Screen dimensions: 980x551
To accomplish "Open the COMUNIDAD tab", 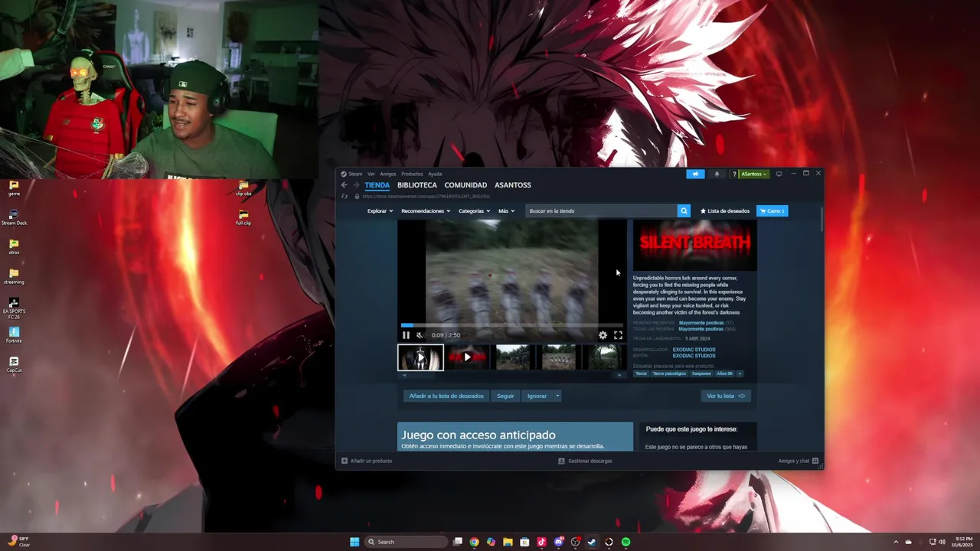I will click(465, 185).
